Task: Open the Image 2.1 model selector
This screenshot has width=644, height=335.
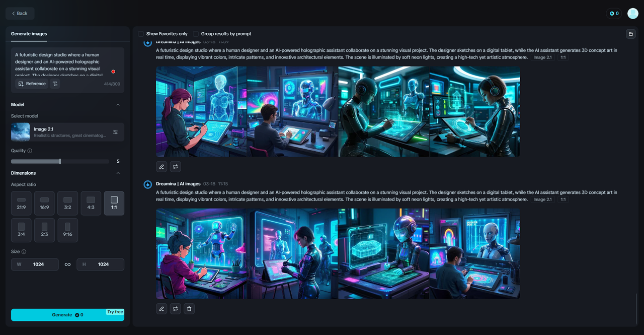Action: pyautogui.click(x=60, y=132)
